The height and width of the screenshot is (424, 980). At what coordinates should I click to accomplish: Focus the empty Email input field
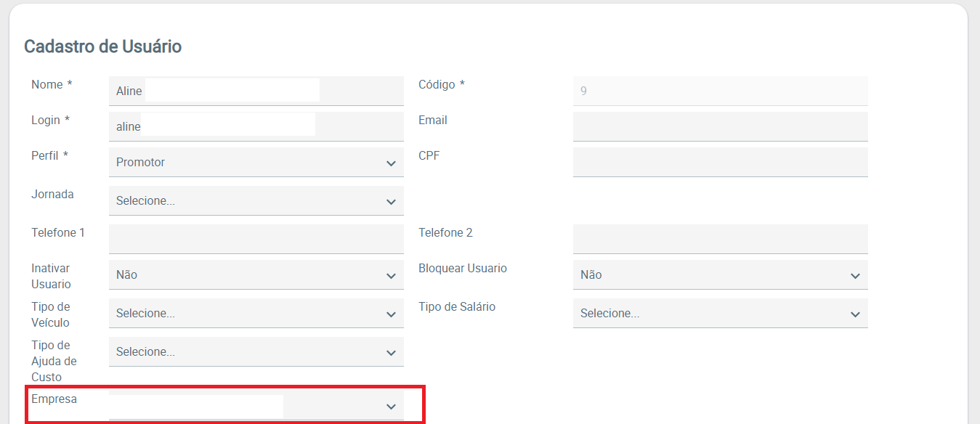click(719, 126)
